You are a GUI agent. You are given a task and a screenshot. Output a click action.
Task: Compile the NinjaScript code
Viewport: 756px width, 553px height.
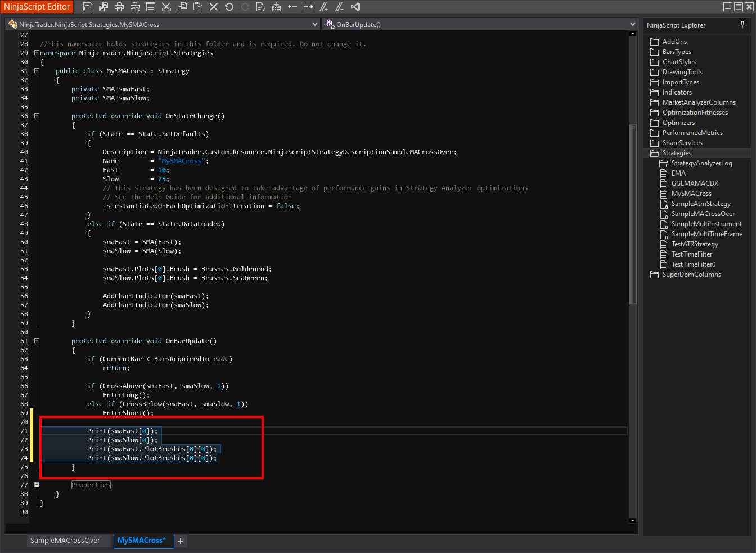point(276,7)
